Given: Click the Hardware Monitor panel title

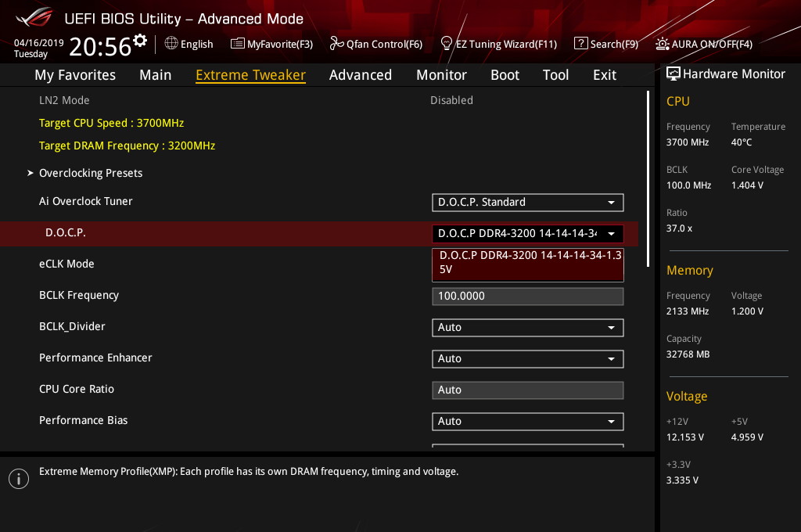Looking at the screenshot, I should coord(734,74).
